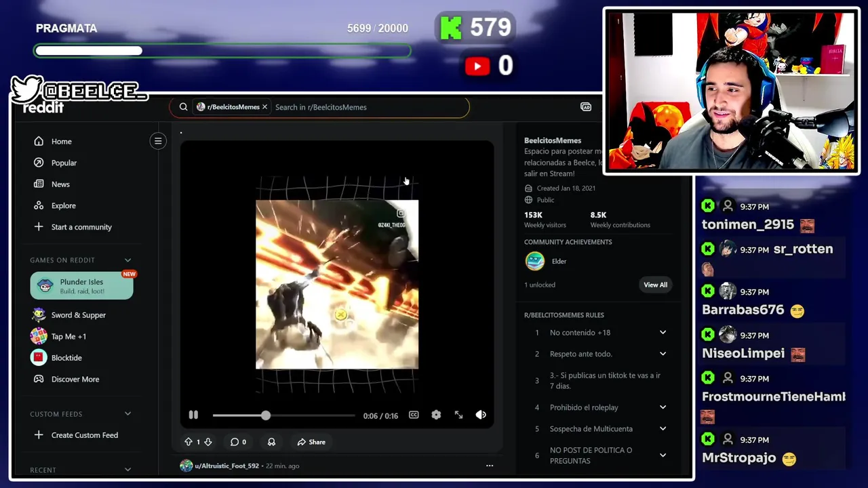The width and height of the screenshot is (868, 488).
Task: Click the 153K Weekly visitors stat
Action: pos(545,220)
